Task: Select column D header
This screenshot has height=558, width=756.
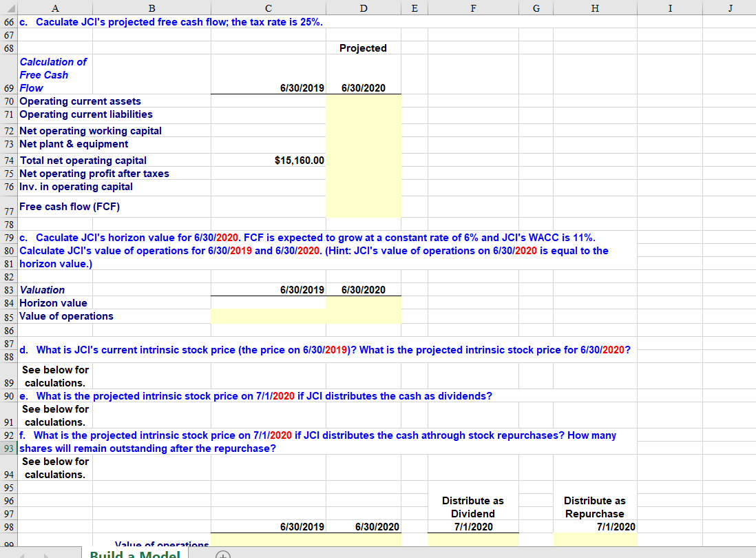Action: coord(364,8)
